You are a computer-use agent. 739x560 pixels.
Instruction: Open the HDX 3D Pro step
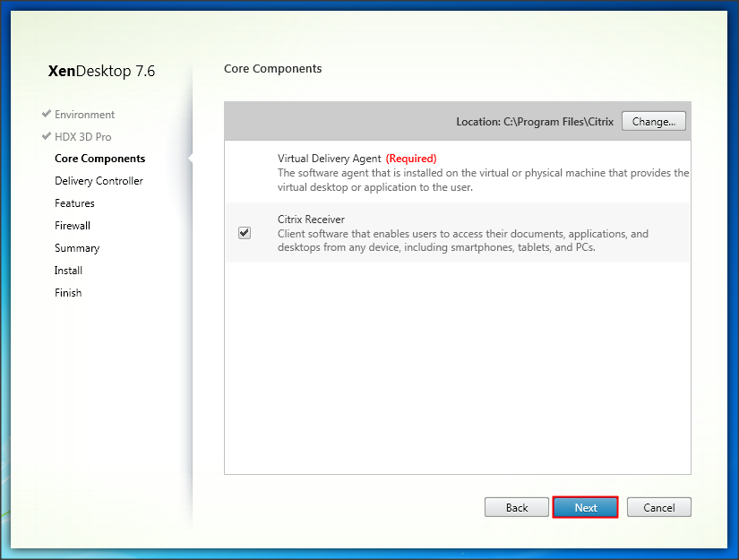tap(82, 137)
